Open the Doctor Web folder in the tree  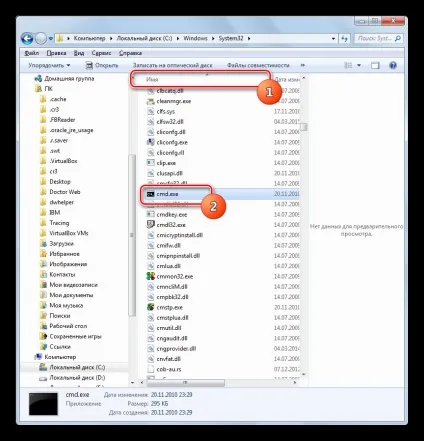tap(65, 192)
